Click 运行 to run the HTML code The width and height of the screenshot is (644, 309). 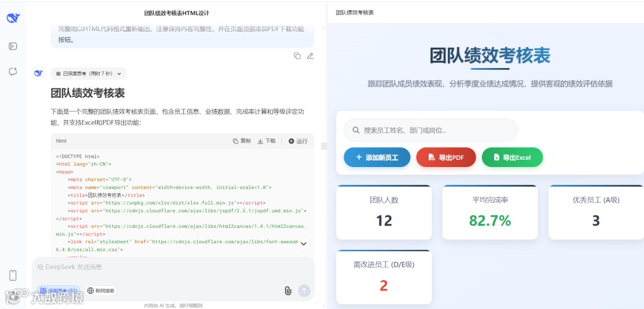click(x=298, y=141)
